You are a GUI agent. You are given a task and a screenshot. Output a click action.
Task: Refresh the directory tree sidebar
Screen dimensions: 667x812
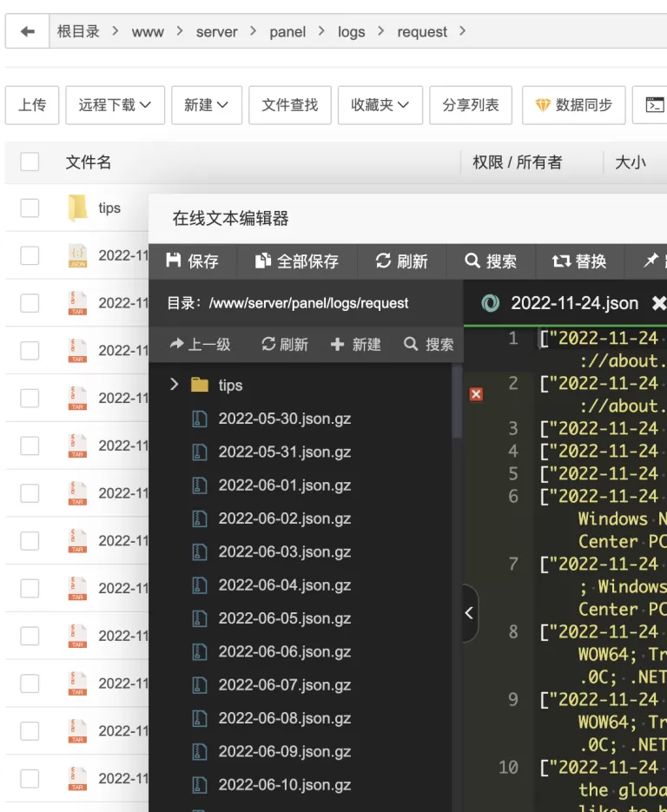[285, 344]
